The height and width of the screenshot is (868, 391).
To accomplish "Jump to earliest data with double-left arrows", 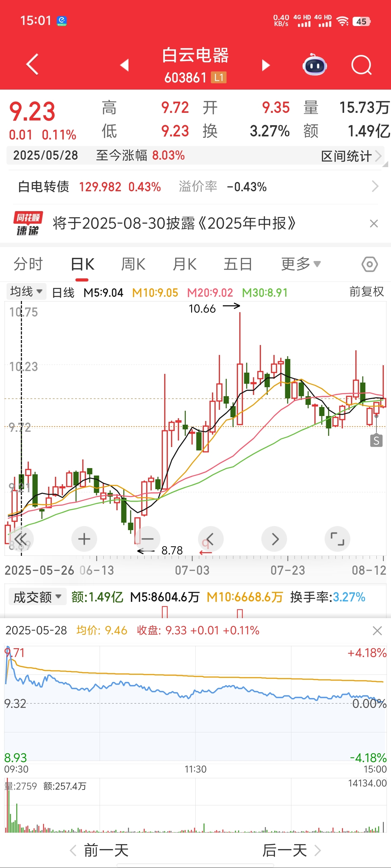I will [20, 539].
